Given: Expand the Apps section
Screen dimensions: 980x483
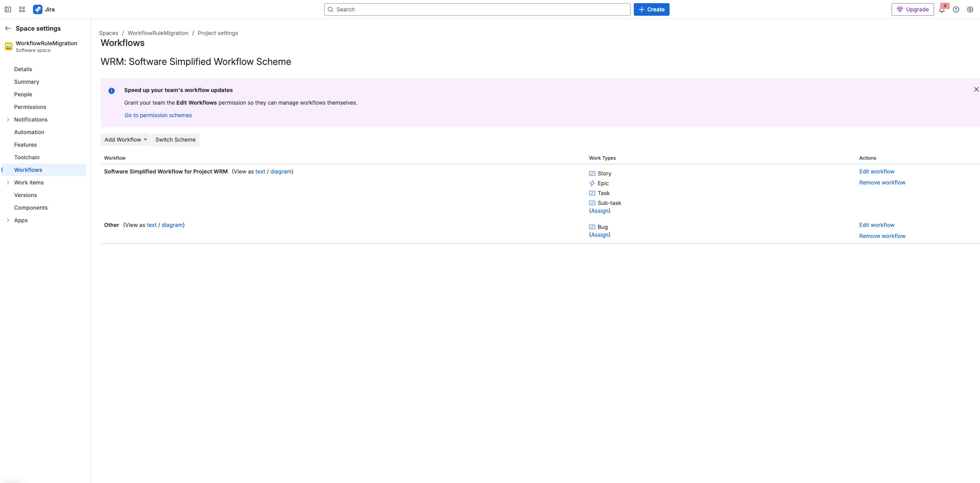Looking at the screenshot, I should (x=9, y=220).
